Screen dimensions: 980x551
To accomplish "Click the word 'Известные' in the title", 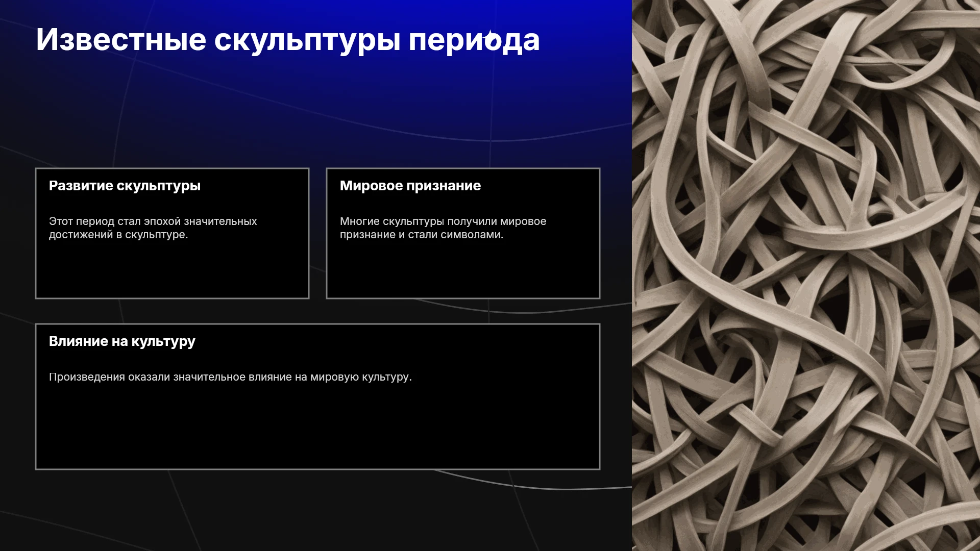I will click(121, 40).
